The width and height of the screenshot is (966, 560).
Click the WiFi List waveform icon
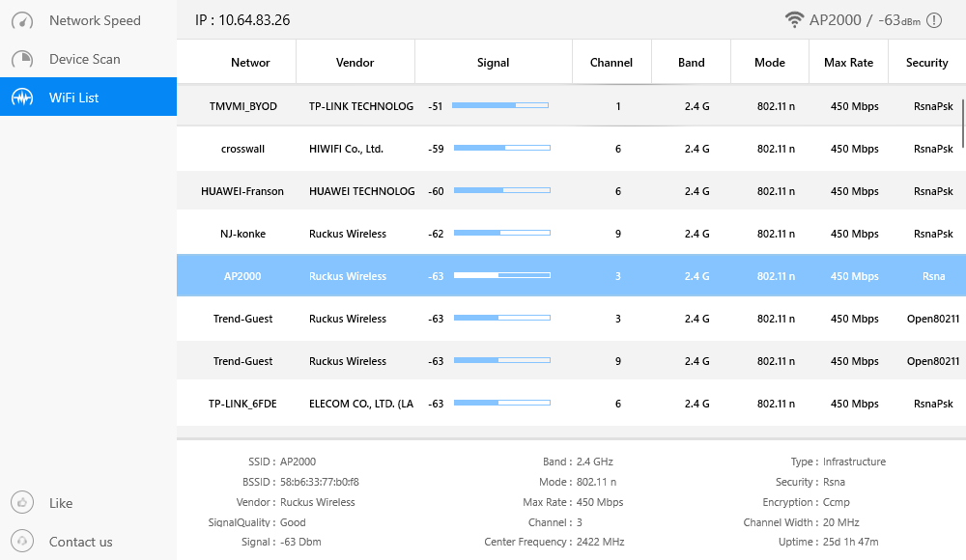[x=21, y=97]
